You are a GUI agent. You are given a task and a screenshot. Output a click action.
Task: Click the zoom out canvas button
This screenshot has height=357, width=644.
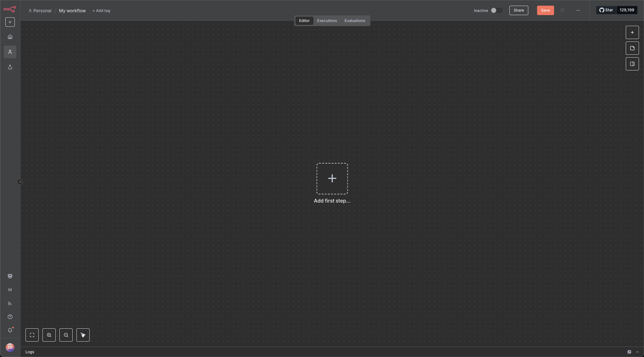66,335
